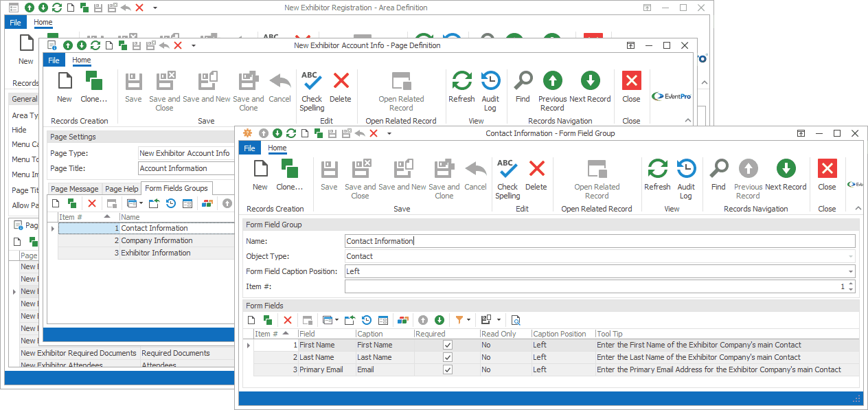
Task: Toggle Required checkbox for Primary Email row
Action: 448,369
